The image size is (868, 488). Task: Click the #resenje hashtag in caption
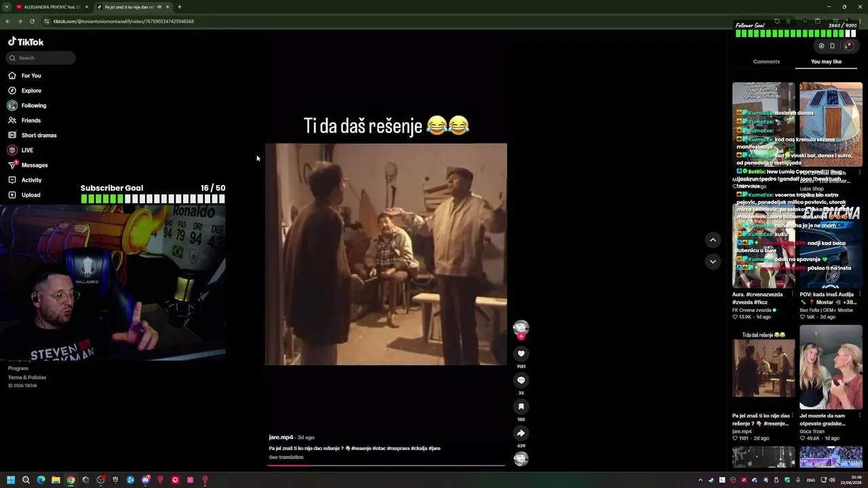pyautogui.click(x=361, y=449)
